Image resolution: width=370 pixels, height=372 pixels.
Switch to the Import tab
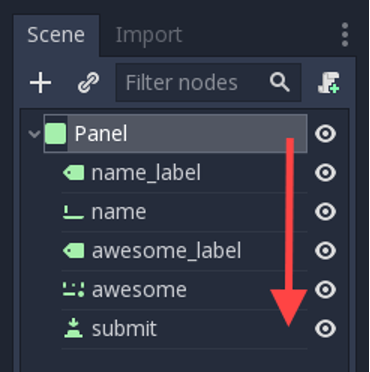tap(149, 35)
